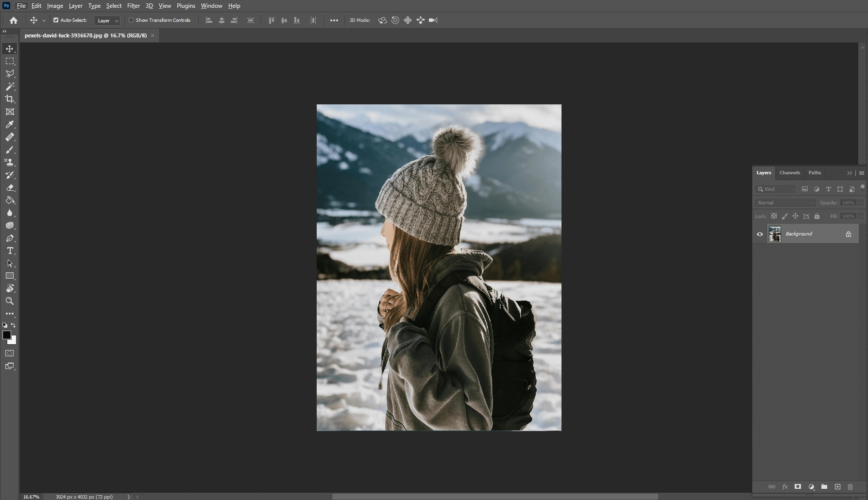Go to the Home screen
This screenshot has height=500, width=868.
click(14, 20)
